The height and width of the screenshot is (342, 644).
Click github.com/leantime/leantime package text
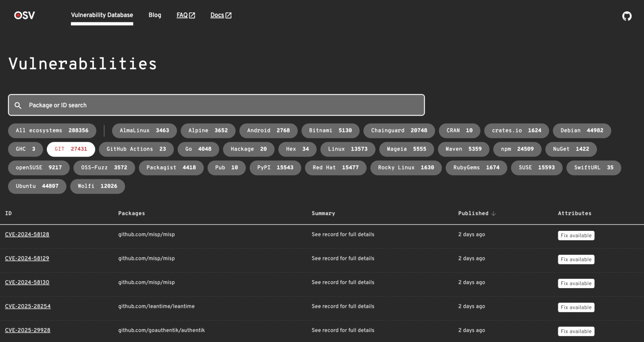click(156, 306)
